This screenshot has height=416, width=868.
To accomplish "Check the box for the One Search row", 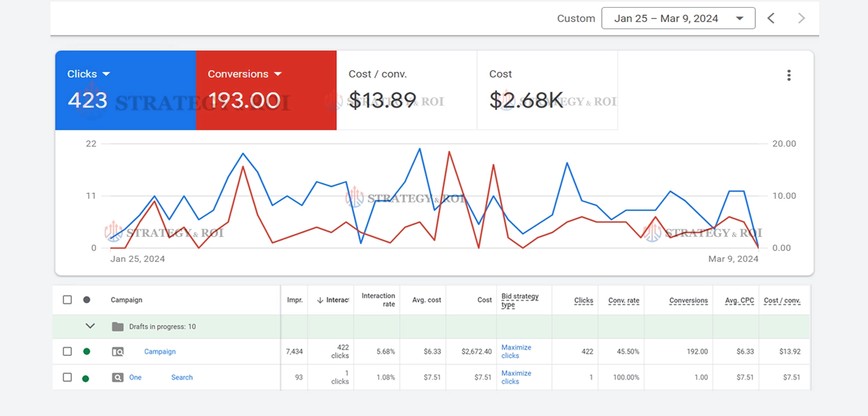I will point(67,377).
